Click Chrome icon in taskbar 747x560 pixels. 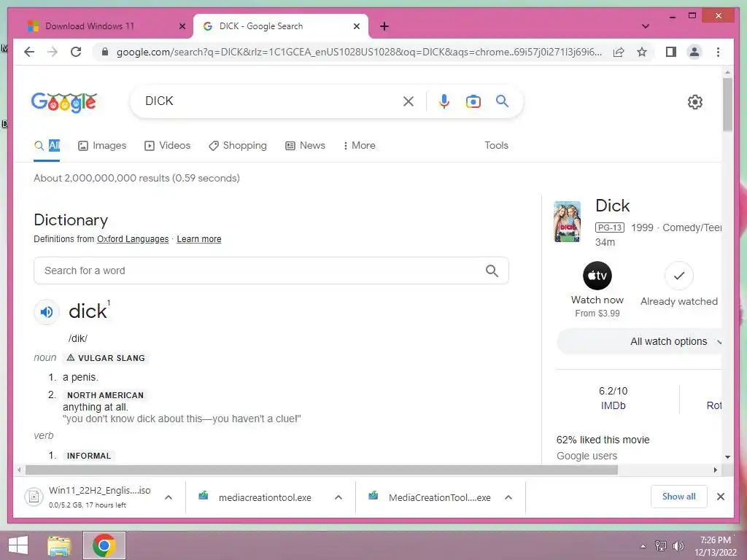click(104, 545)
